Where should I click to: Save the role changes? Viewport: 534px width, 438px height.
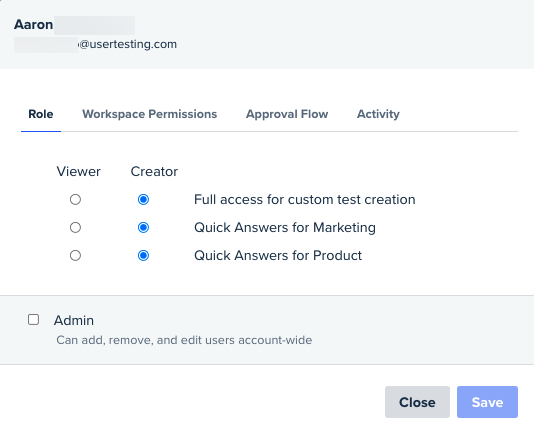point(487,402)
